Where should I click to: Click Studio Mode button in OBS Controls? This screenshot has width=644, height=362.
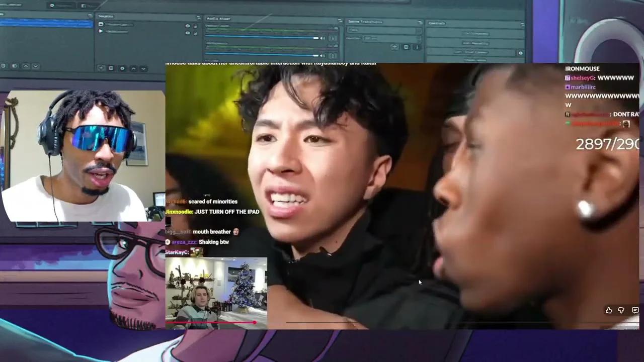475,60
